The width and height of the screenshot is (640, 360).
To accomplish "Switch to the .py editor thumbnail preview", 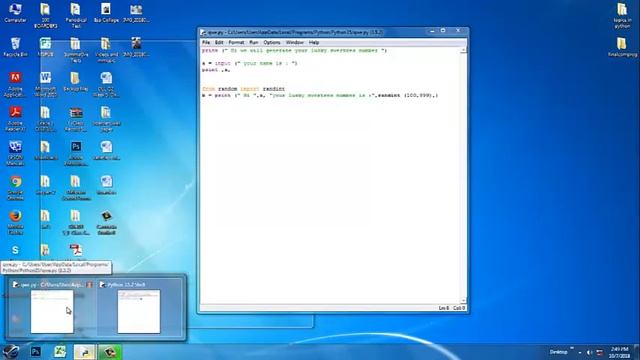I will coord(52,308).
